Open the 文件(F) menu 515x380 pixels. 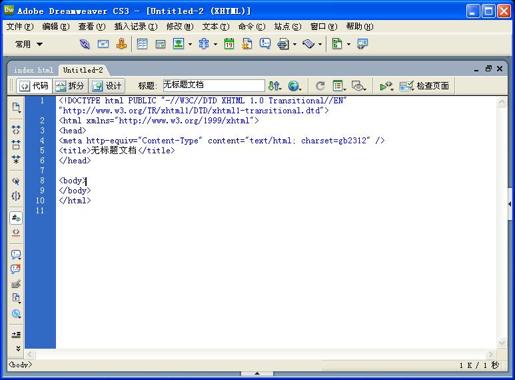[20, 26]
